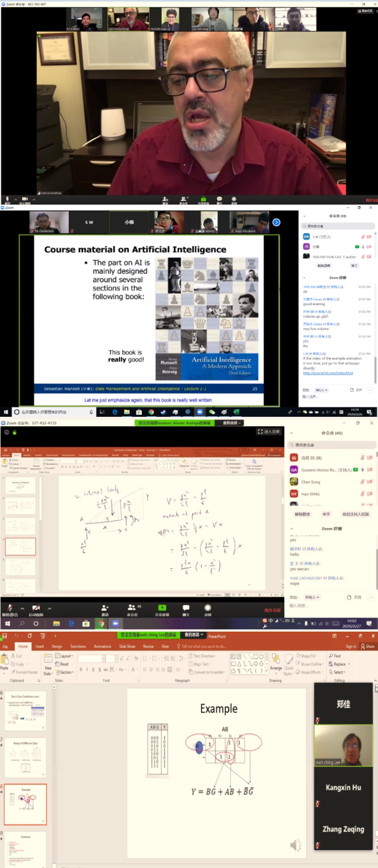Click the Invite icon in Zoom 425-783-007 toolbar
Viewport: 378px width, 868px height.
coord(165,199)
